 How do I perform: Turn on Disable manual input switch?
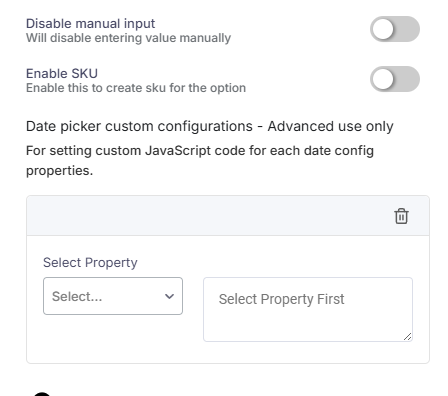pos(395,29)
